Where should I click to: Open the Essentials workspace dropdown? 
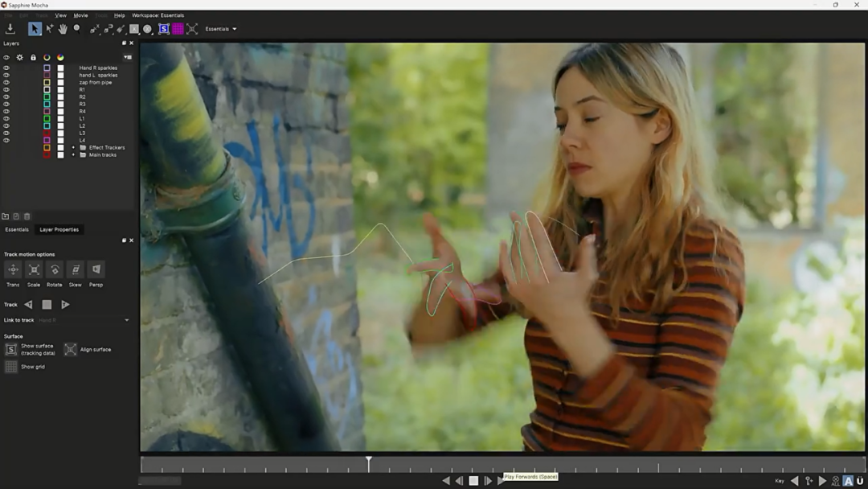(x=221, y=29)
